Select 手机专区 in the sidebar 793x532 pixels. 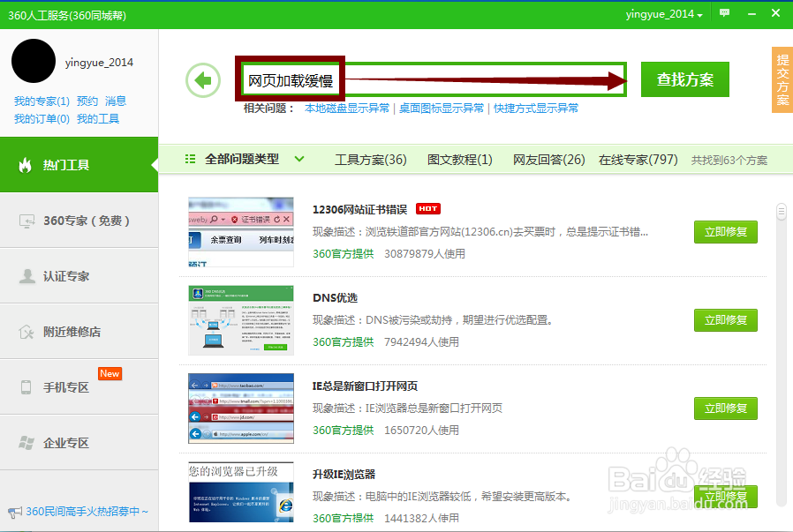(x=79, y=387)
